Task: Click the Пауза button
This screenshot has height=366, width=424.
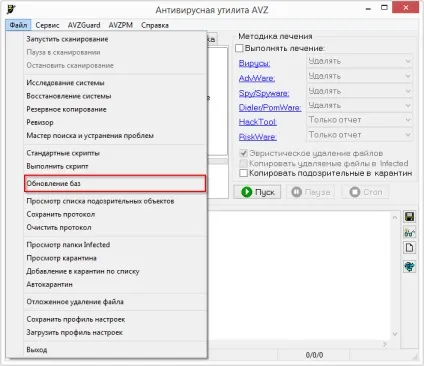Action: pyautogui.click(x=310, y=192)
